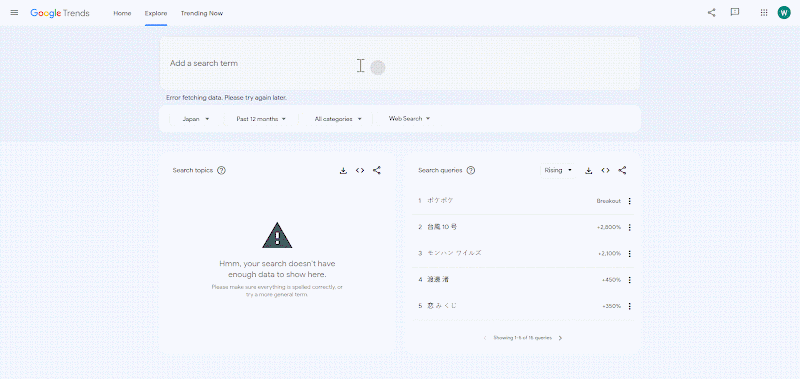Viewport: 800px width, 379px height.
Task: Go to the Home tab
Action: pyautogui.click(x=122, y=13)
